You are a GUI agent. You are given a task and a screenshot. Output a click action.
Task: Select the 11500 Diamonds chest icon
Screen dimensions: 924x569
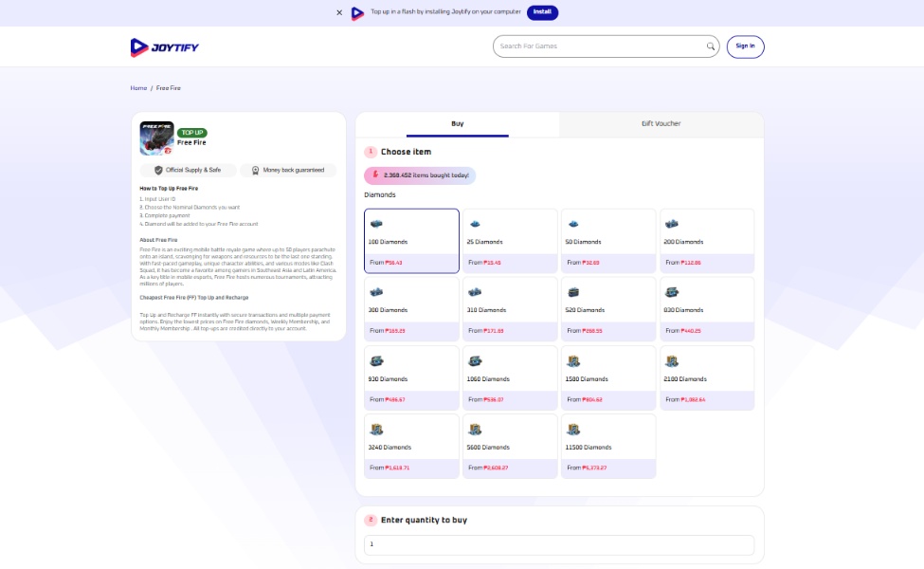click(573, 430)
